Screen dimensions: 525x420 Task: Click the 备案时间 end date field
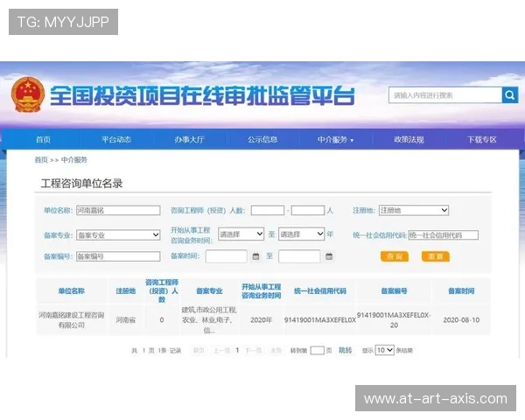click(x=299, y=256)
